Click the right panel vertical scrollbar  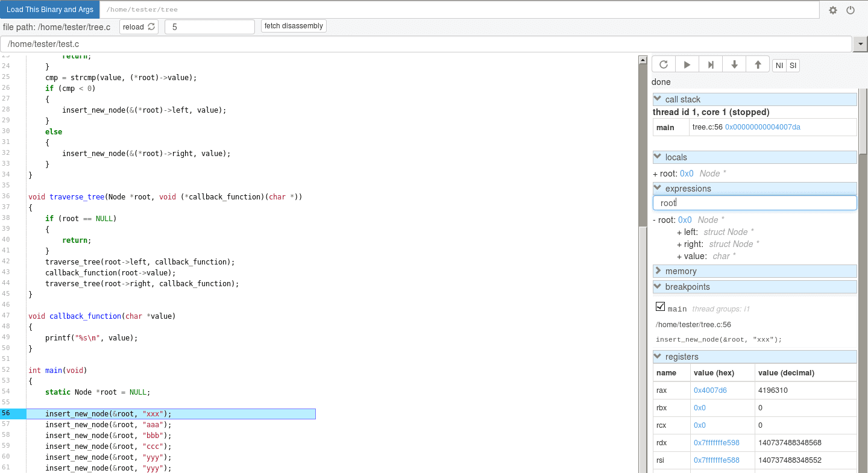[863, 121]
